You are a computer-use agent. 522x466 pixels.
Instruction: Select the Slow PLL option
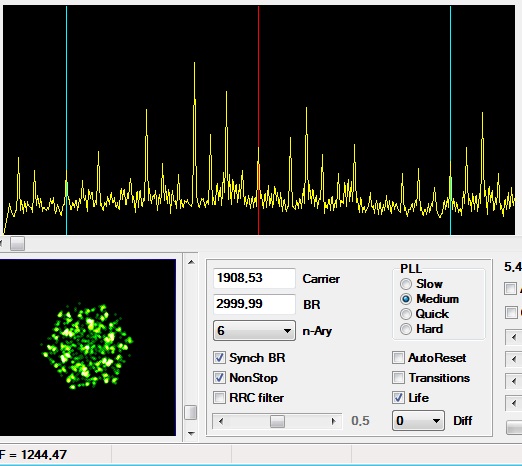pyautogui.click(x=406, y=284)
